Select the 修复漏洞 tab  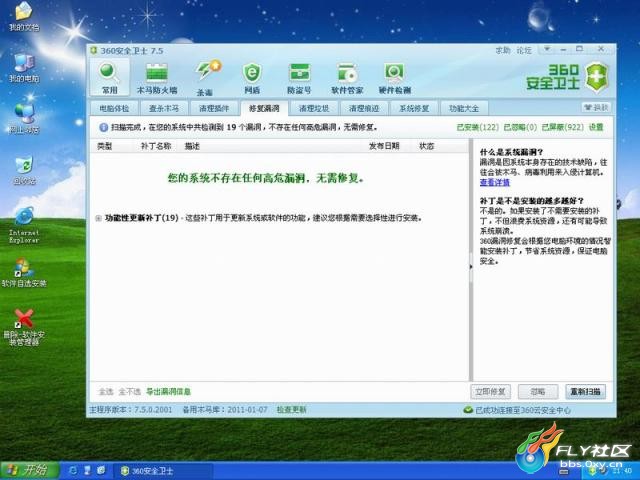point(264,109)
